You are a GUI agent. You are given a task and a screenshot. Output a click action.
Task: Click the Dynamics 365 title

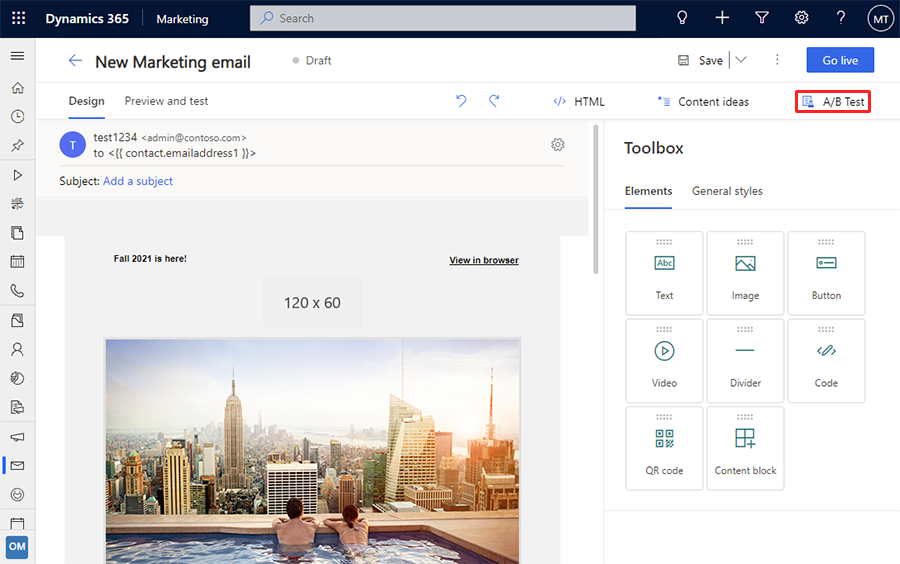pyautogui.click(x=87, y=18)
